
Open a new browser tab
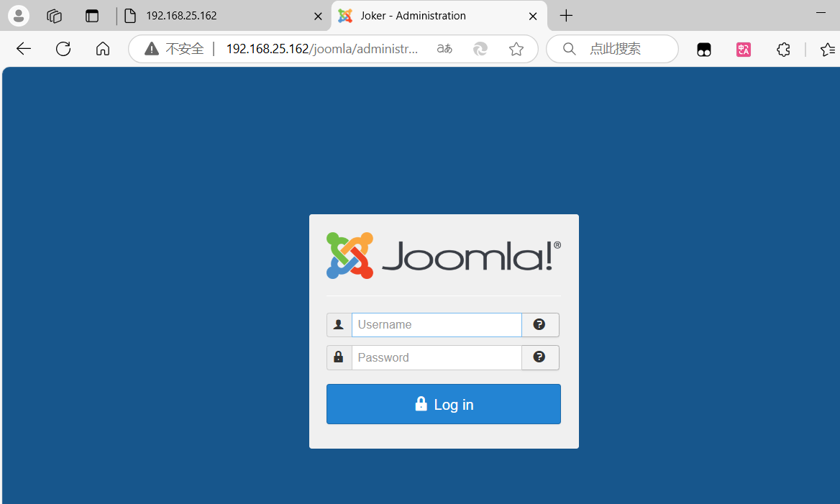[566, 16]
